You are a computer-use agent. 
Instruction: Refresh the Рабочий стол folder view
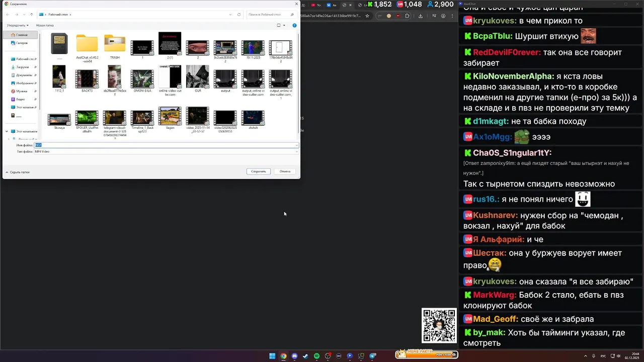pyautogui.click(x=239, y=15)
